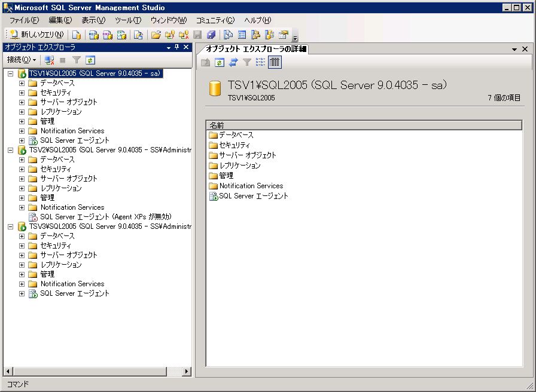The width and height of the screenshot is (536, 392).
Task: Open the ヘルプ(H) menu
Action: point(258,20)
